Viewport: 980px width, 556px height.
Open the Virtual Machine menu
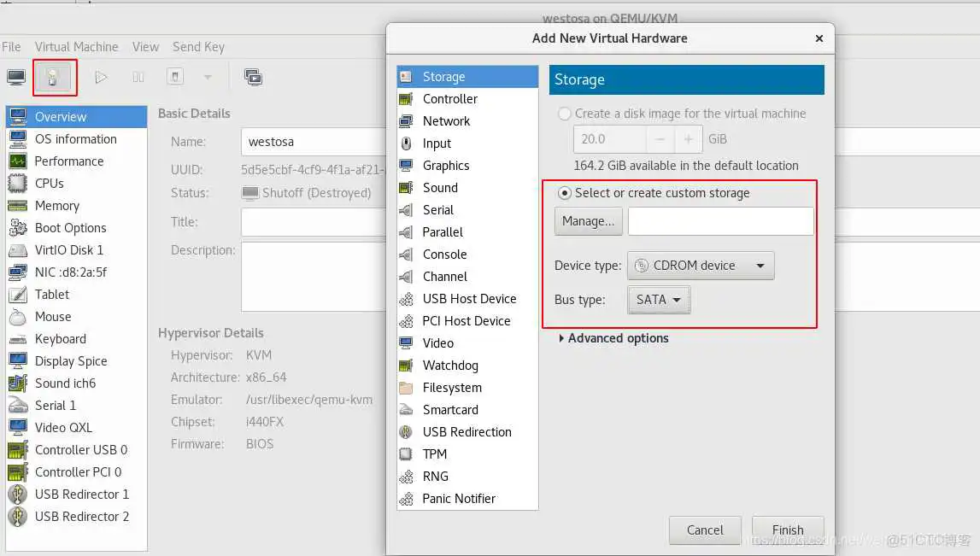coord(76,47)
